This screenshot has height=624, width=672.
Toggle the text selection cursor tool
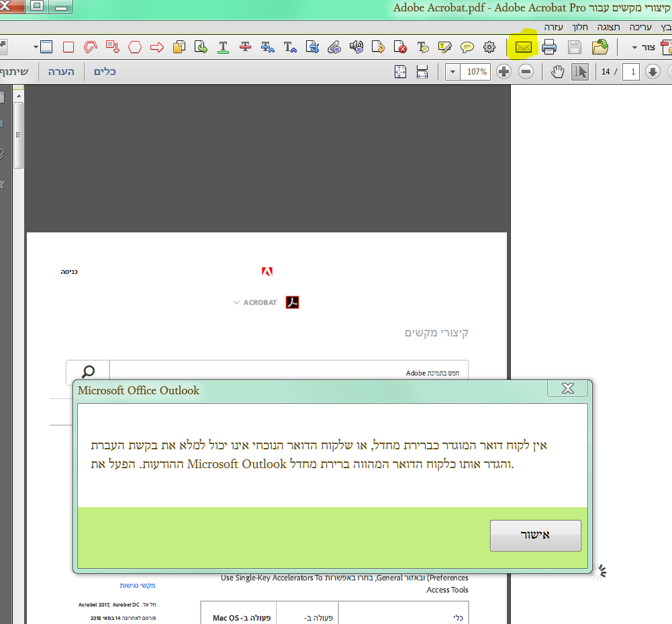point(580,72)
